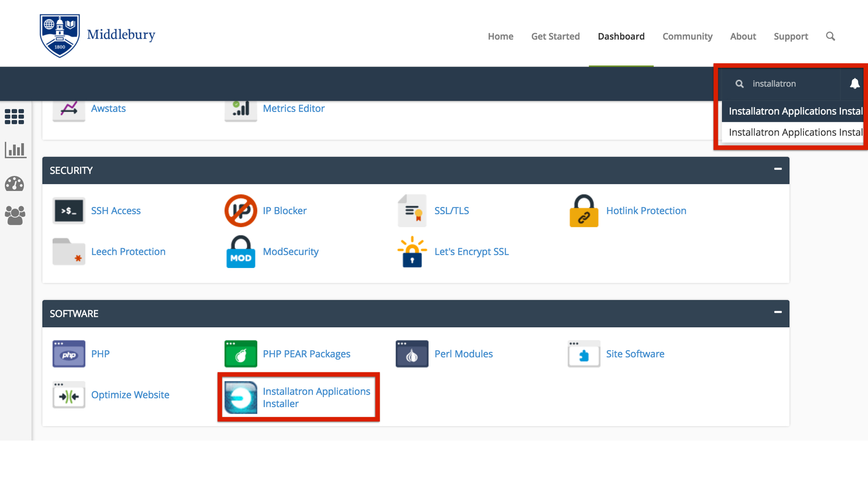Collapse the Software section
The height and width of the screenshot is (488, 868).
[778, 312]
